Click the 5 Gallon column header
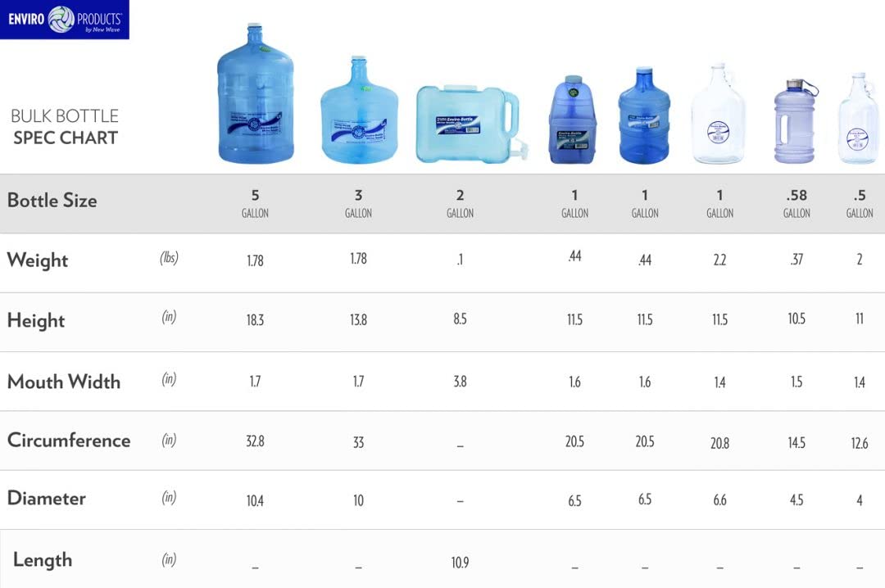This screenshot has height=588, width=885. [255, 202]
